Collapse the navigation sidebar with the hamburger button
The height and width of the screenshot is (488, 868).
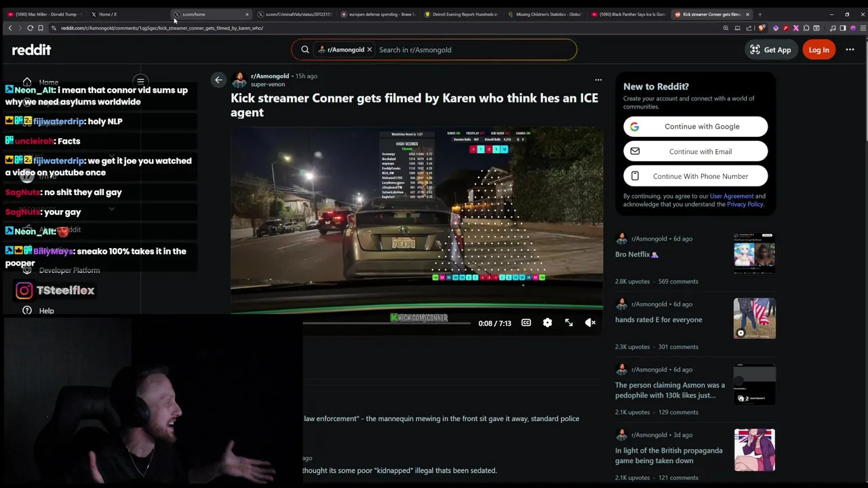coord(140,81)
